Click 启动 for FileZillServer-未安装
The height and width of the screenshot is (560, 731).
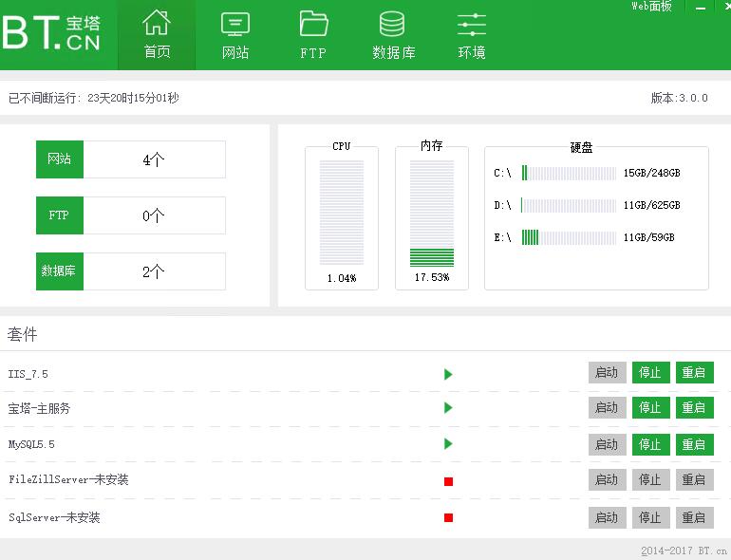[x=607, y=480]
